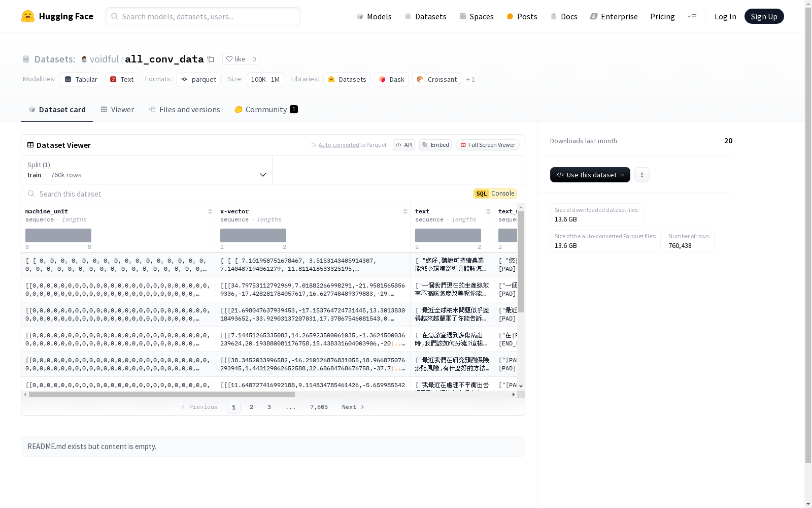Viewport: 812px width, 508px height.
Task: Click the text column lengths histogram bar
Action: 448,235
